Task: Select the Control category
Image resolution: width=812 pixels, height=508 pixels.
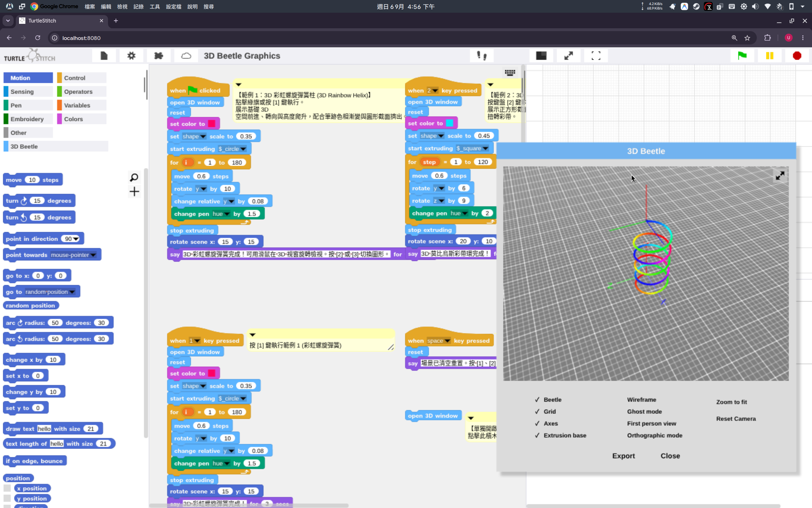Action: coord(82,78)
